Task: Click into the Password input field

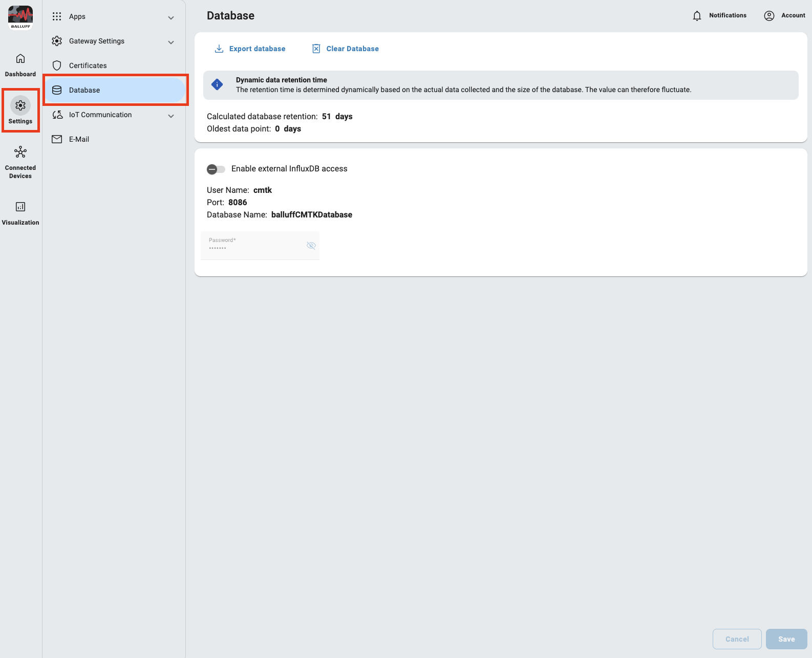Action: pos(253,246)
